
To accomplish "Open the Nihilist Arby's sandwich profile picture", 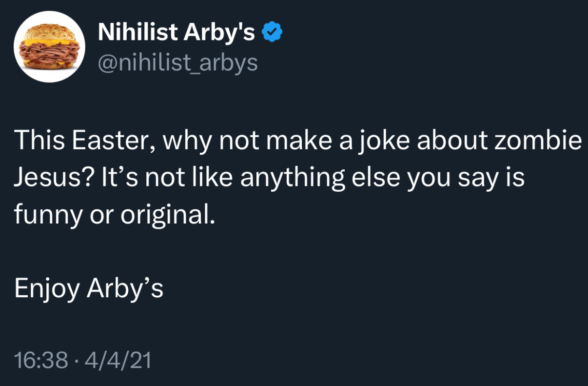I will (49, 47).
